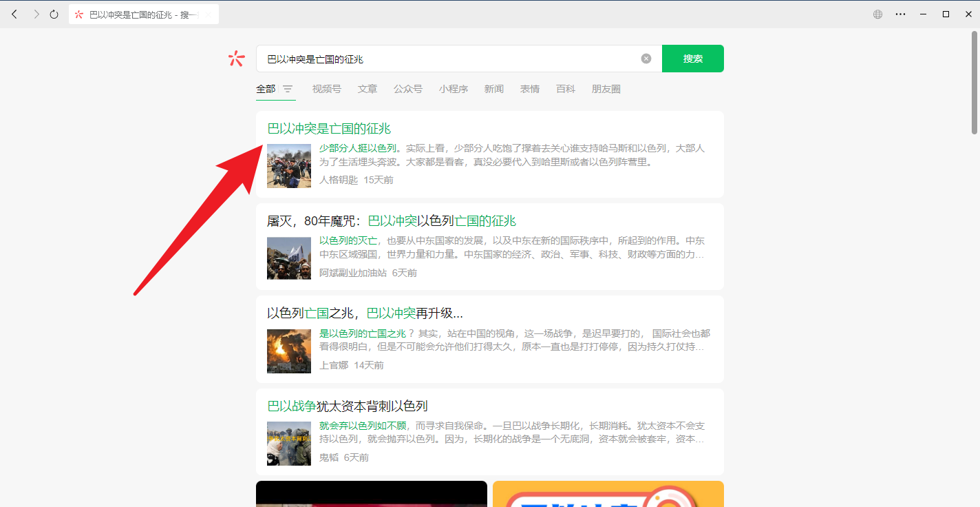The image size is (980, 507).
Task: Switch to the 新闻 tab
Action: tap(494, 89)
